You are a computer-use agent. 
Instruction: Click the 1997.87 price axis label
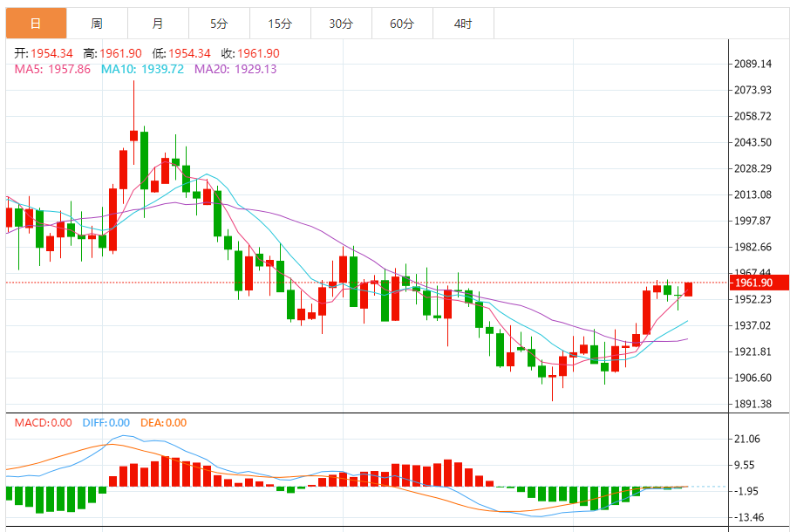(x=753, y=221)
